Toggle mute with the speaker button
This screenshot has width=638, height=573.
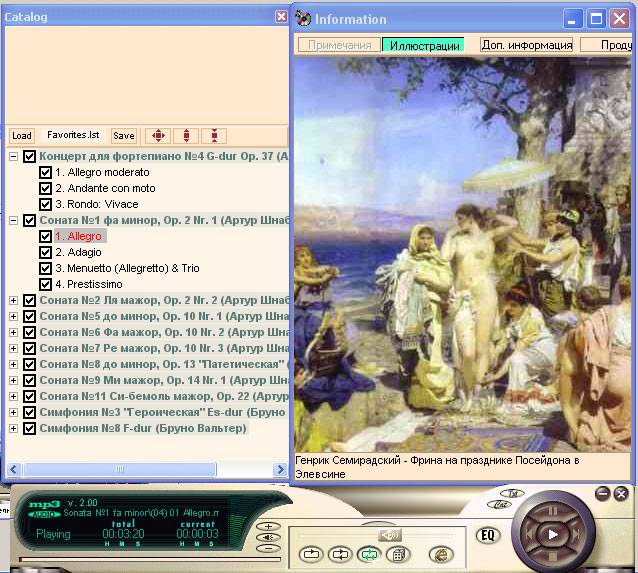point(268,537)
